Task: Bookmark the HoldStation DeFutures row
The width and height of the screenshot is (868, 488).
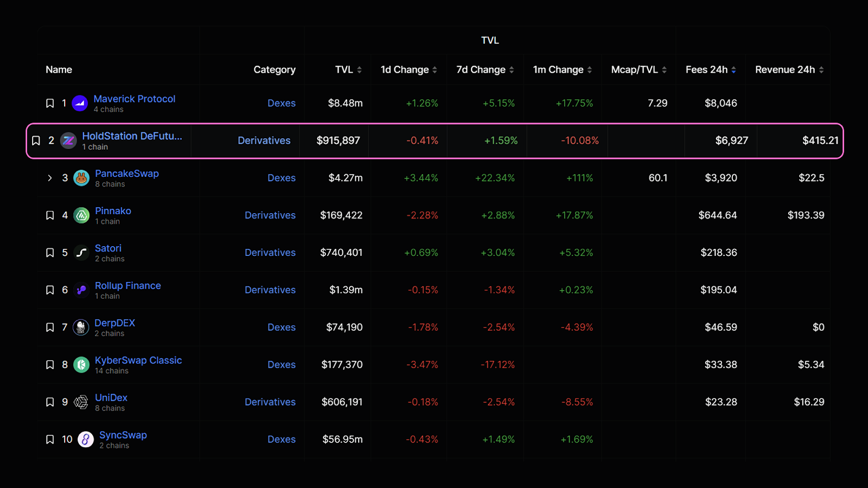Action: [x=36, y=141]
